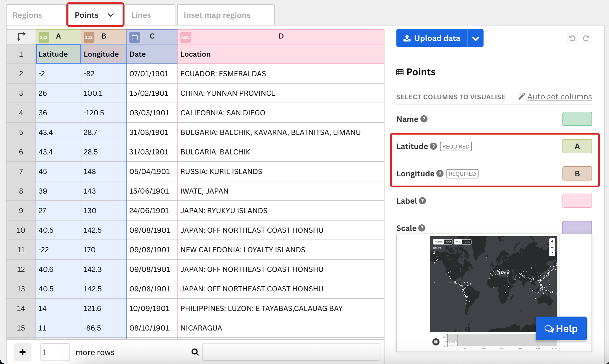Open the Points tab dropdown chevron

111,15
